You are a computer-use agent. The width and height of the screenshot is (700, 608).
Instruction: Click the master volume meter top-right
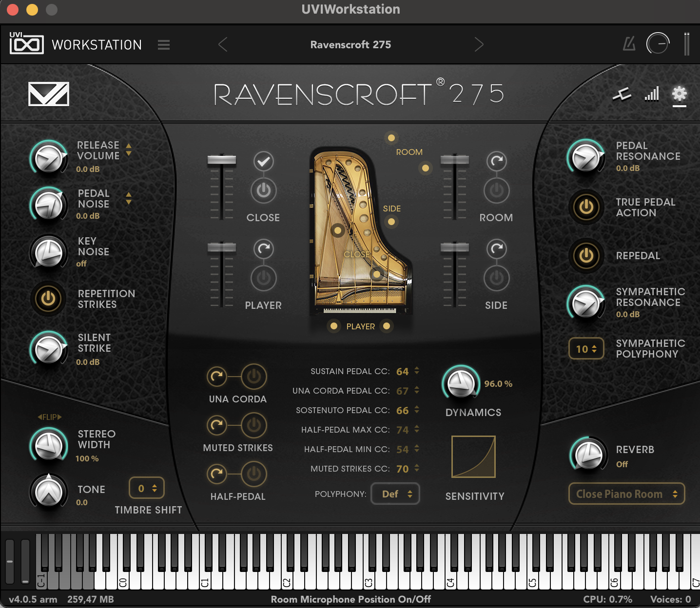tap(686, 44)
